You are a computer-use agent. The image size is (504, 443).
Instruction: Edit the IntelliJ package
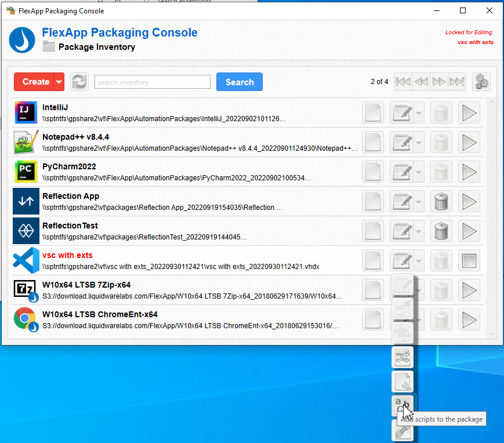(402, 112)
